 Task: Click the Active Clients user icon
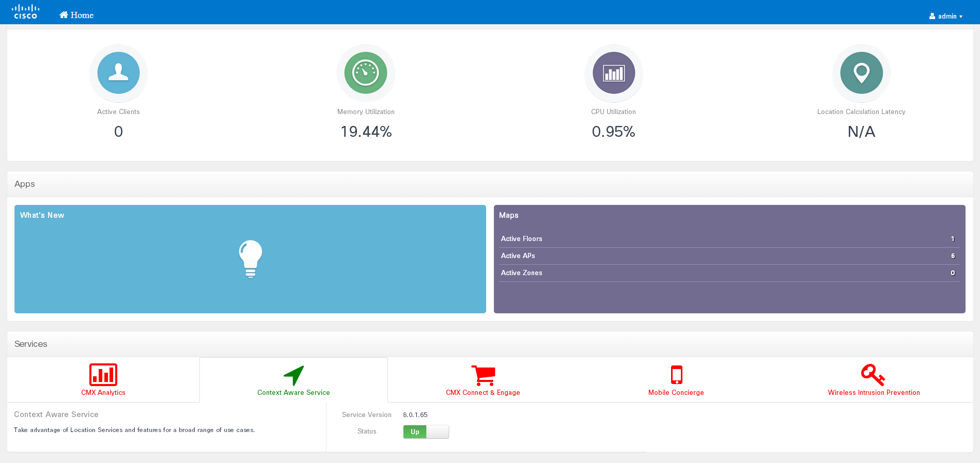click(118, 73)
